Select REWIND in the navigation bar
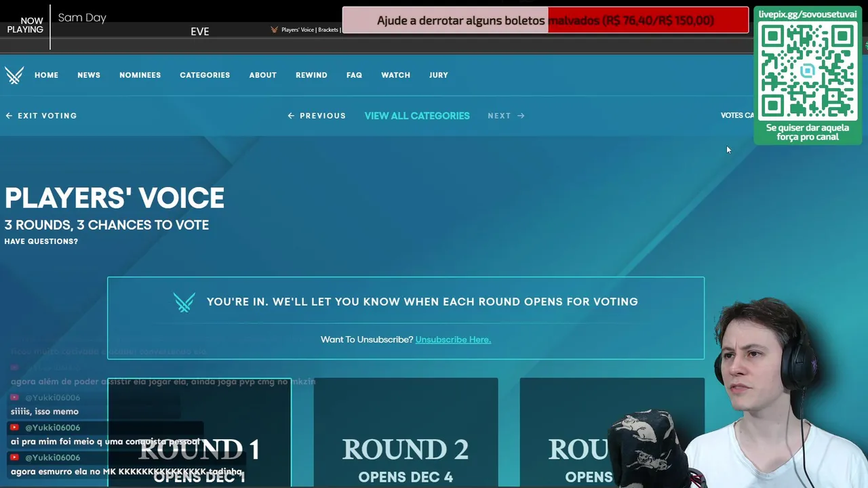 click(x=311, y=75)
